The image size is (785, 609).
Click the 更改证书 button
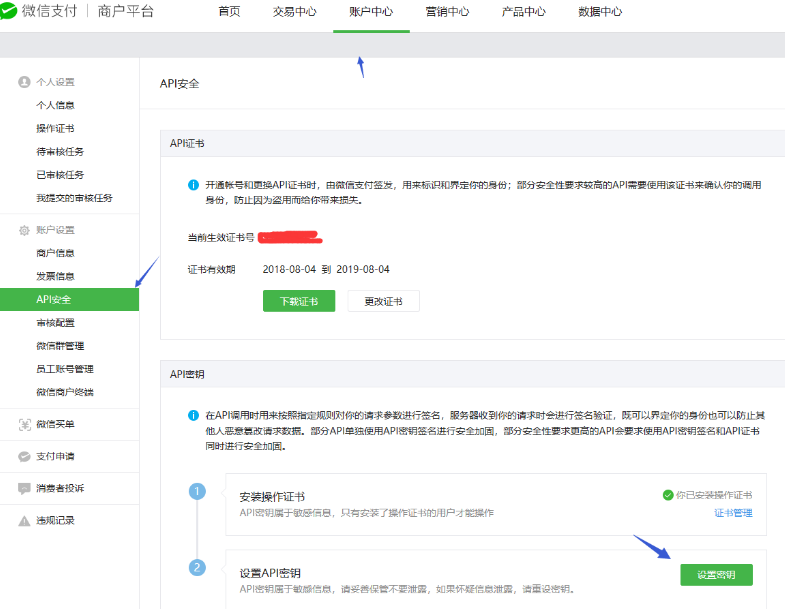pos(383,301)
